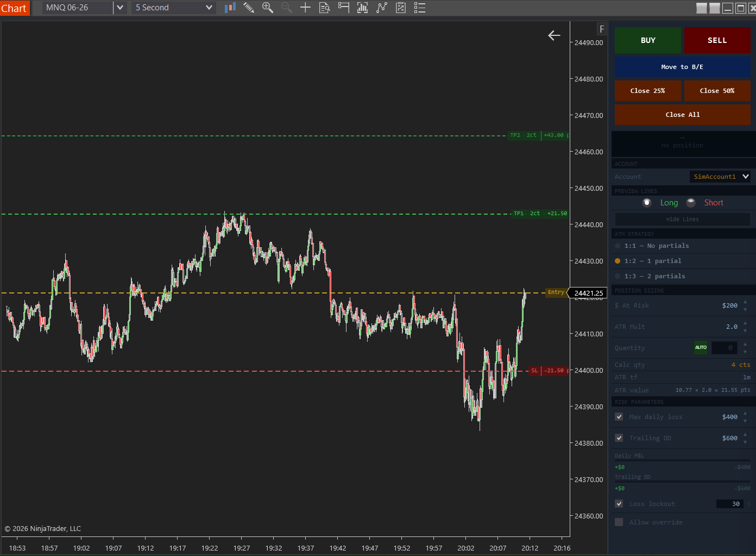Click the BUY button
Screen dimensions: 756x556
(647, 40)
